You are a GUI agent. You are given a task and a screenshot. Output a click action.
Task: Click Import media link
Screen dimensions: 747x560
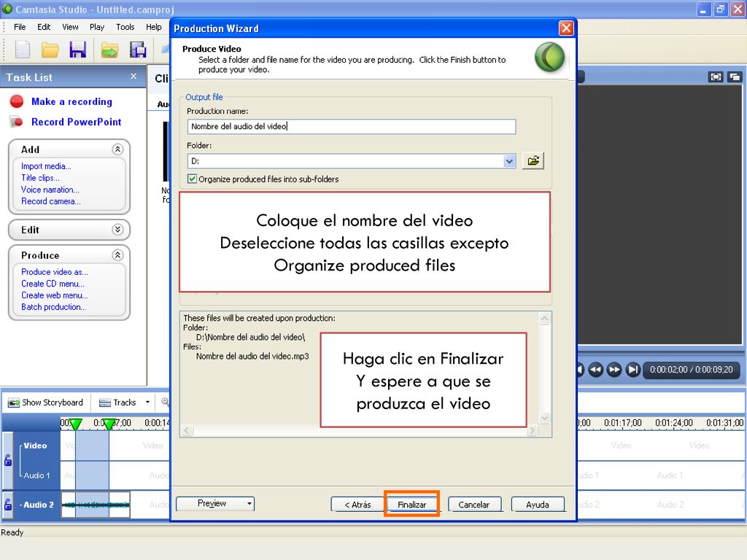point(46,166)
